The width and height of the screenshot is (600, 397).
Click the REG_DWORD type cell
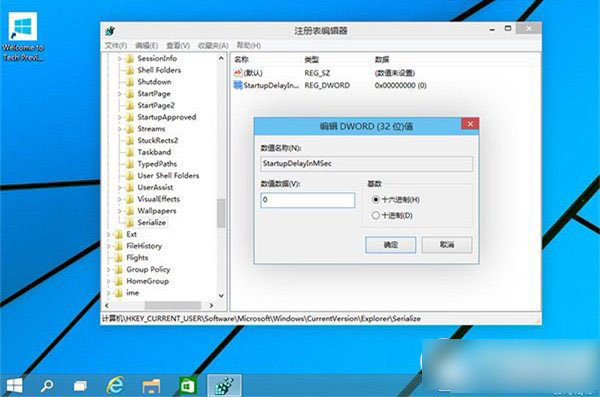coord(327,85)
